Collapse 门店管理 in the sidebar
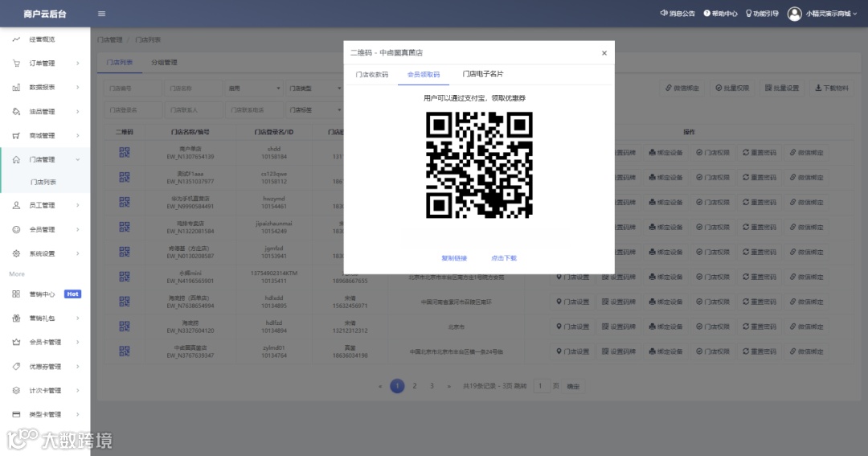868x456 pixels. coord(45,159)
